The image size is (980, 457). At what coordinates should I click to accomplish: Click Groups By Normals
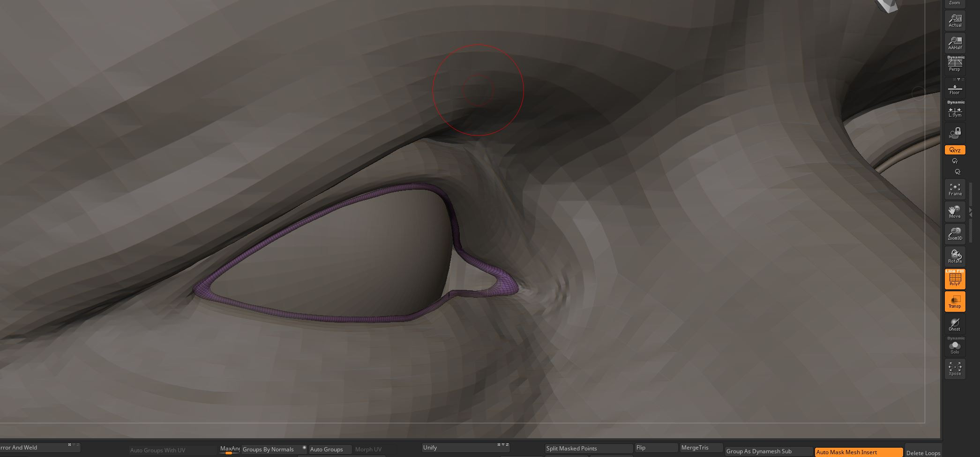coord(274,449)
